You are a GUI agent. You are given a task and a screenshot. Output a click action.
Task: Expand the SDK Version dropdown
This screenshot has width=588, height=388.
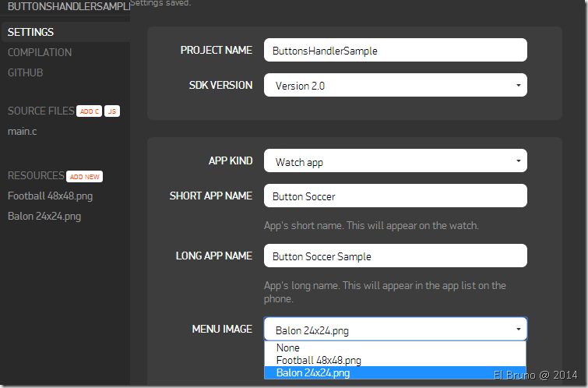(x=395, y=86)
